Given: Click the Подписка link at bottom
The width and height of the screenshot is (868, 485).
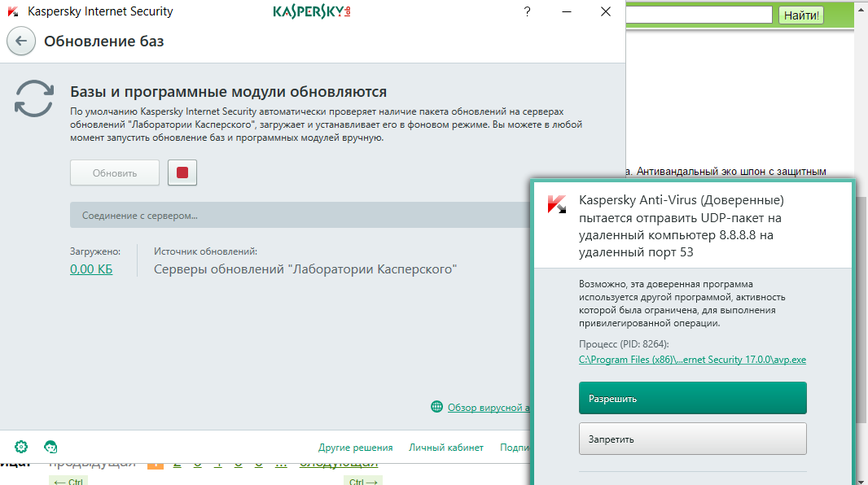Looking at the screenshot, I should point(515,448).
